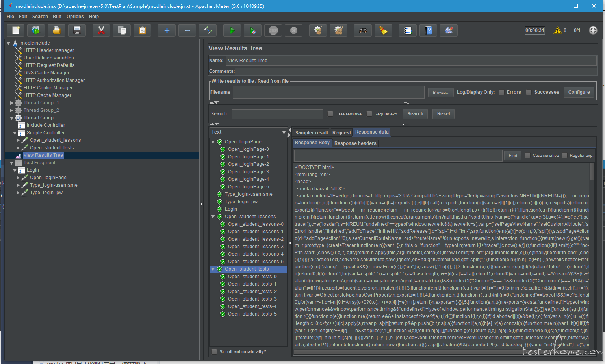This screenshot has width=605, height=364.
Task: Toggle Successes log-only checkbox
Action: coord(529,92)
